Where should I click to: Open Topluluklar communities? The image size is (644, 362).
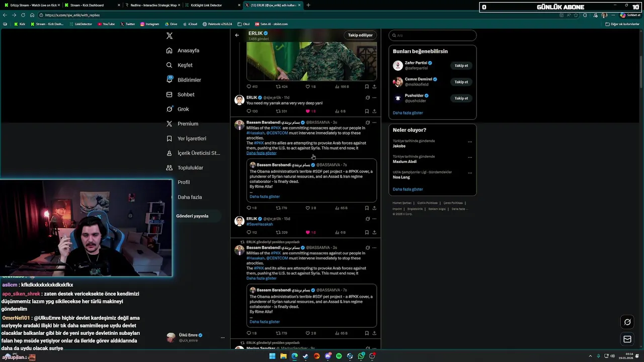point(185,167)
